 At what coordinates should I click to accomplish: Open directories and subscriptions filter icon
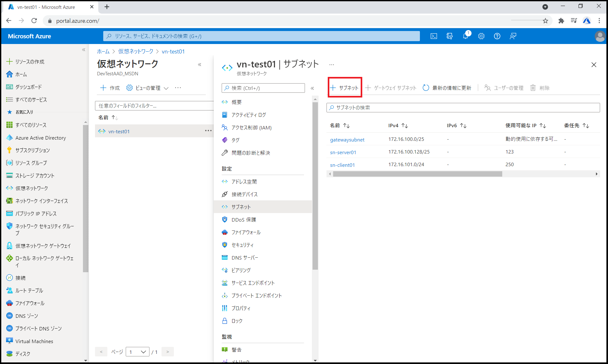pos(449,36)
